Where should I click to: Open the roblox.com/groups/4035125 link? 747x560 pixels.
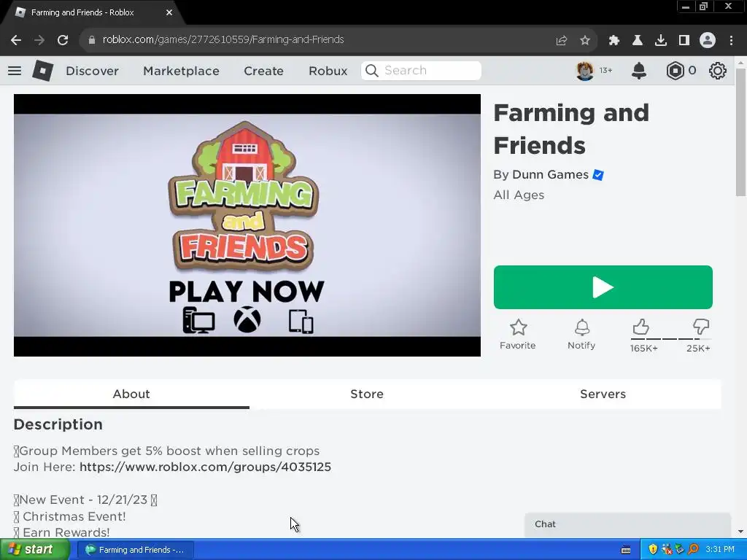click(x=205, y=467)
